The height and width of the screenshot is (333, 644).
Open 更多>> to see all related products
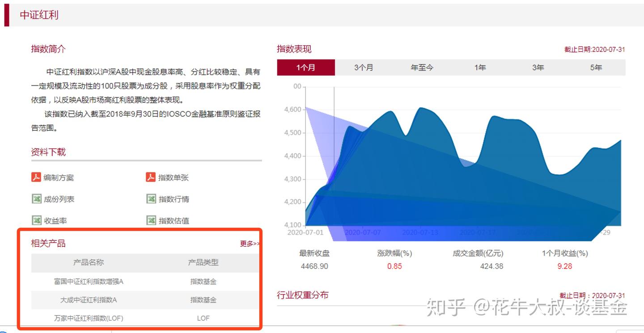tap(250, 243)
